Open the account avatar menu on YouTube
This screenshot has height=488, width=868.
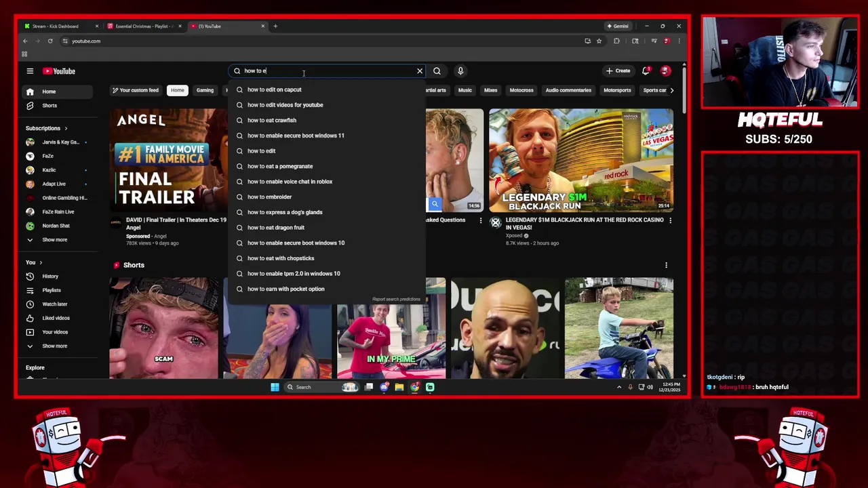point(665,71)
